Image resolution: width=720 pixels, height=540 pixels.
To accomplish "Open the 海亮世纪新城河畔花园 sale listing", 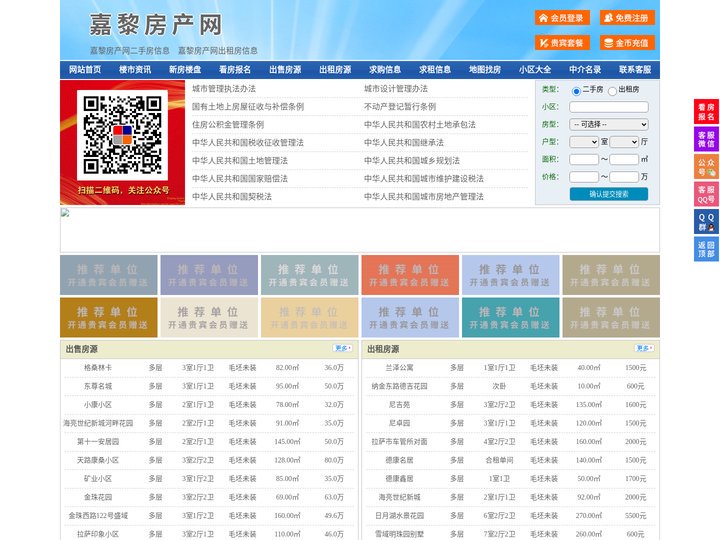I will pyautogui.click(x=98, y=423).
